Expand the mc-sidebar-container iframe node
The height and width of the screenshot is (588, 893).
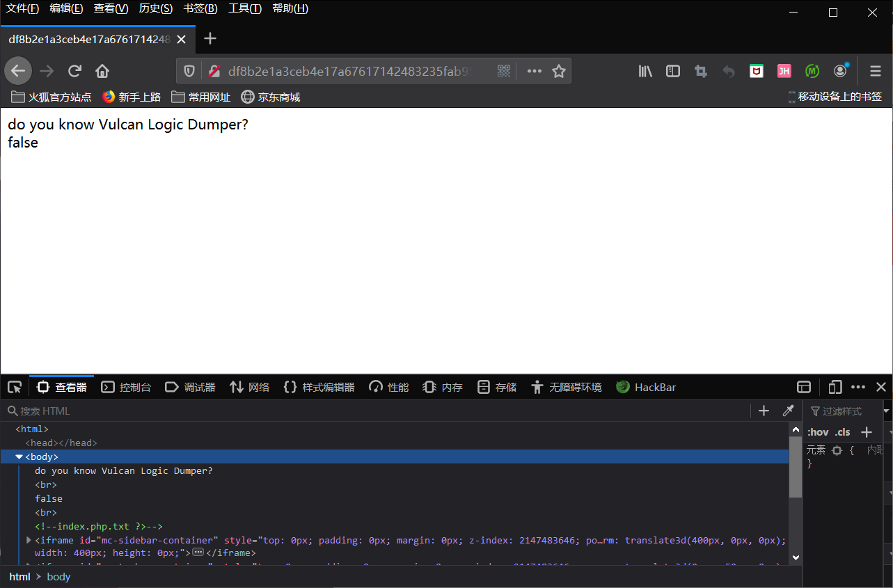29,540
